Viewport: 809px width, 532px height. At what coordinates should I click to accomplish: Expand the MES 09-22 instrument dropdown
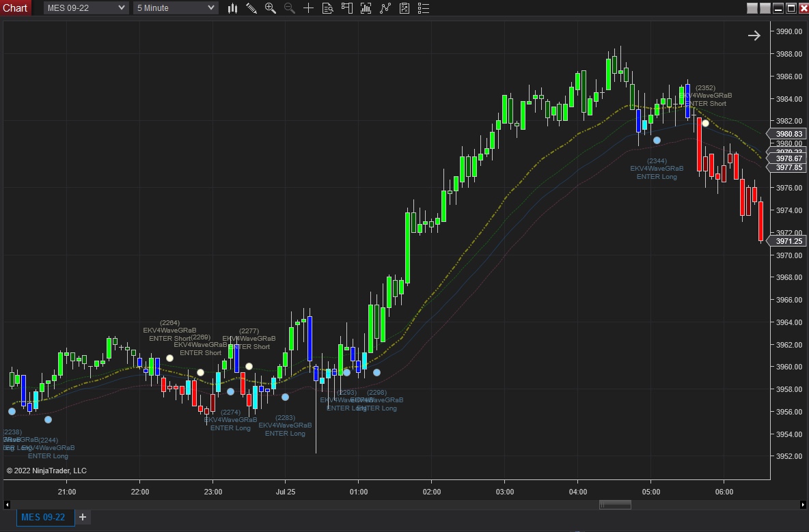click(x=85, y=8)
